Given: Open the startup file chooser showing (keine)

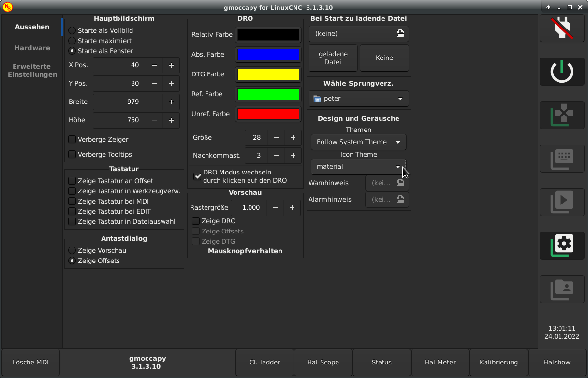Looking at the screenshot, I should (359, 34).
